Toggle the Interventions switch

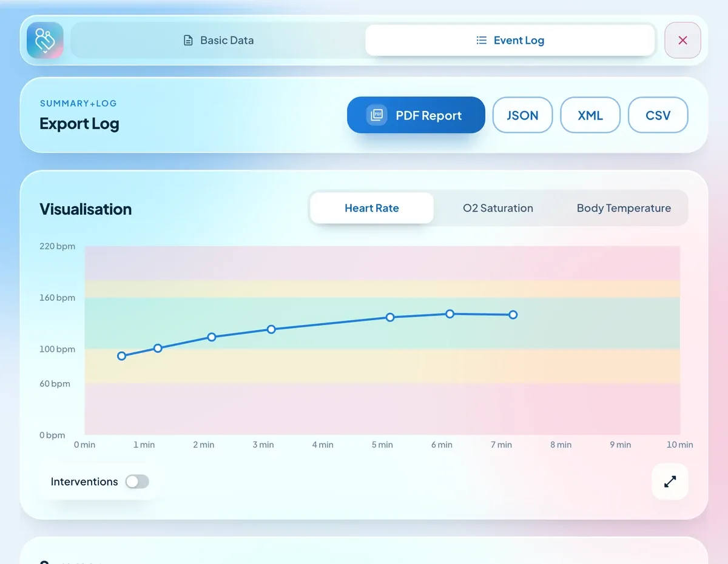137,482
